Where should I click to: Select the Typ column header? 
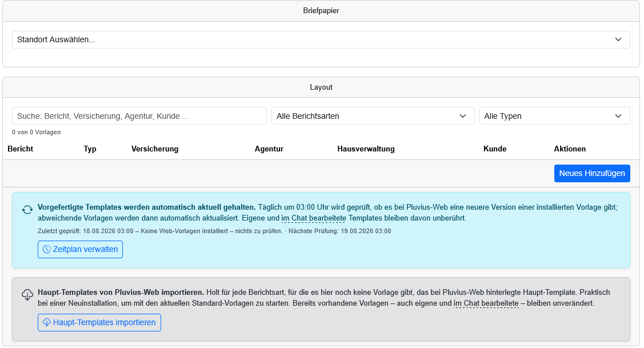pos(90,149)
